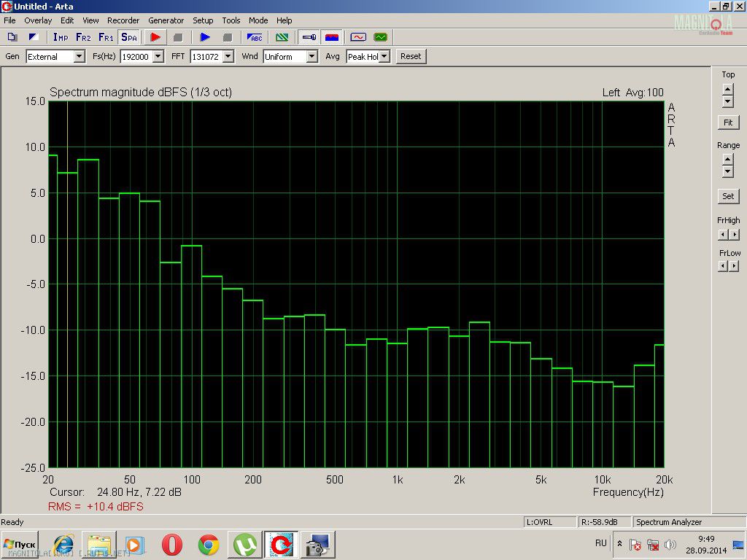Select the FR1 single-channel mode icon

106,37
